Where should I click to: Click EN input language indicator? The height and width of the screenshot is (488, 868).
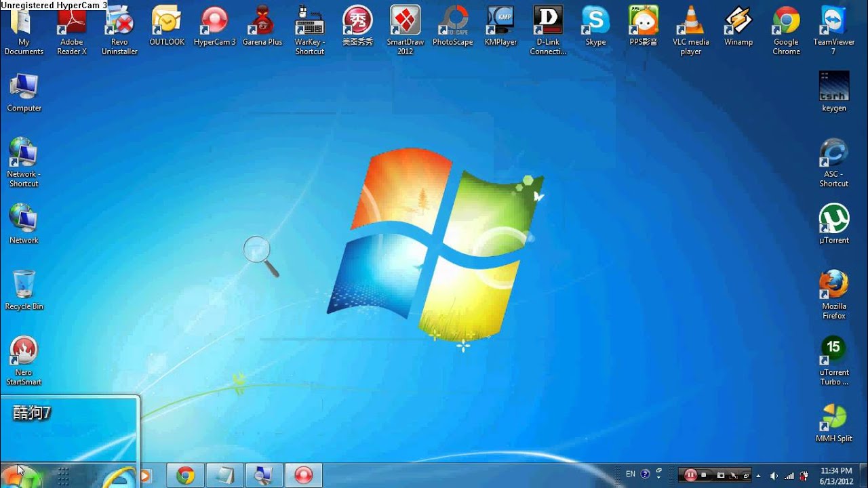(x=631, y=474)
